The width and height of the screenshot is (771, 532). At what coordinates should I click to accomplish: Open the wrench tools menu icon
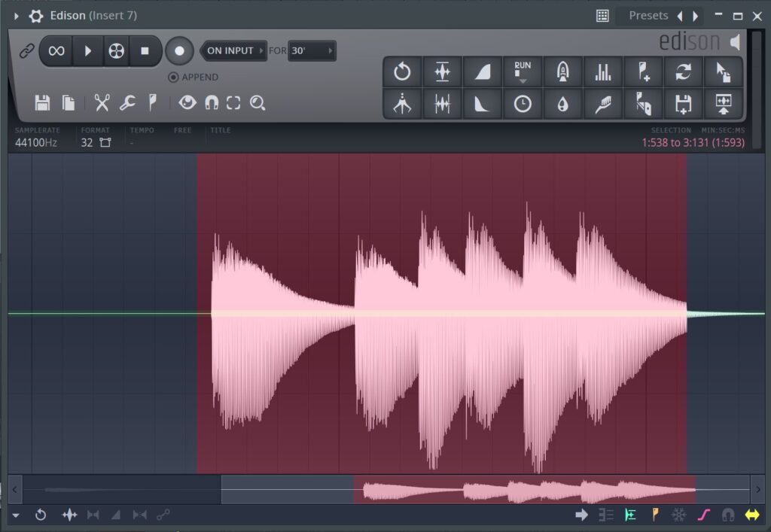pos(127,102)
